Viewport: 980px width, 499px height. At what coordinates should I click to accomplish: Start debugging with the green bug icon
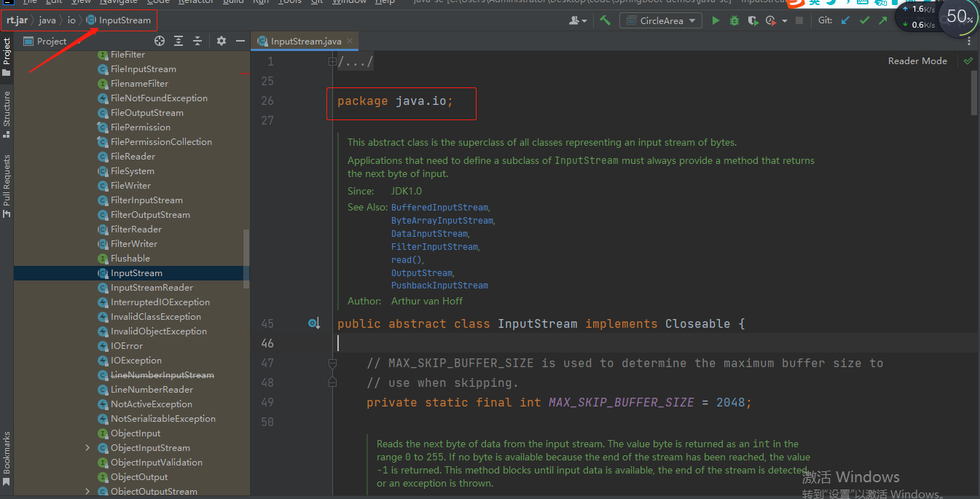point(734,20)
